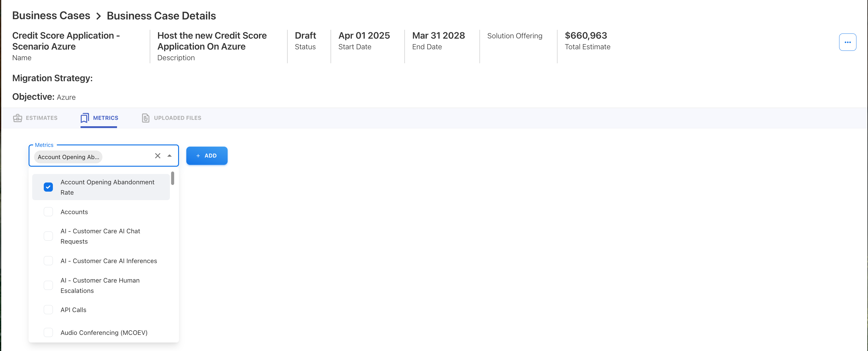Check AI - Customer Care AI Chat Requests

point(48,236)
